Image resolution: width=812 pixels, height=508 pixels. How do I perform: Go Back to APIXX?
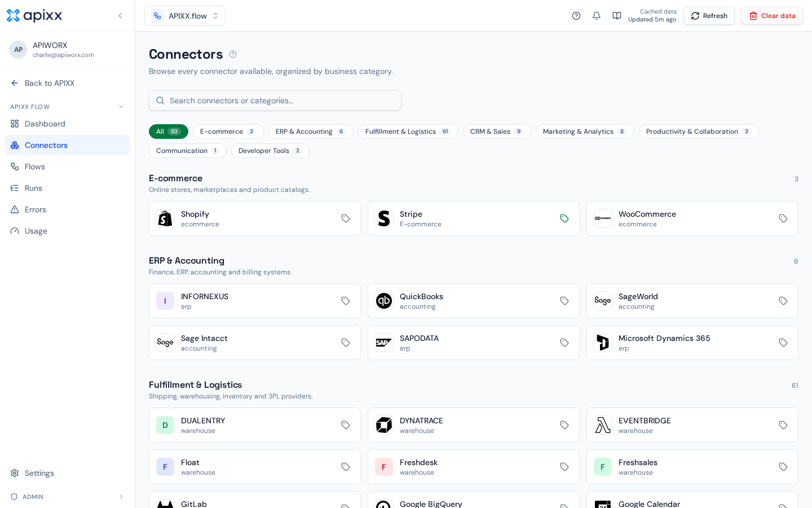point(67,83)
